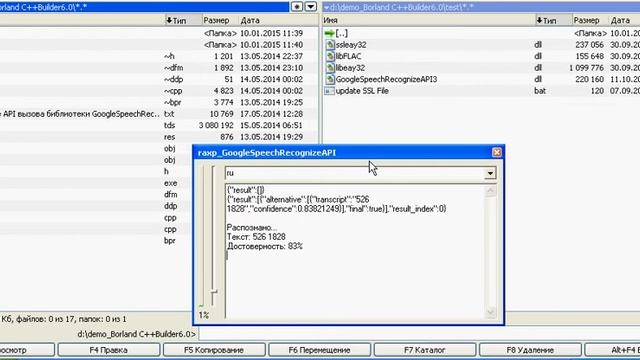
Task: Sort right panel by Тип column
Action: (x=553, y=20)
